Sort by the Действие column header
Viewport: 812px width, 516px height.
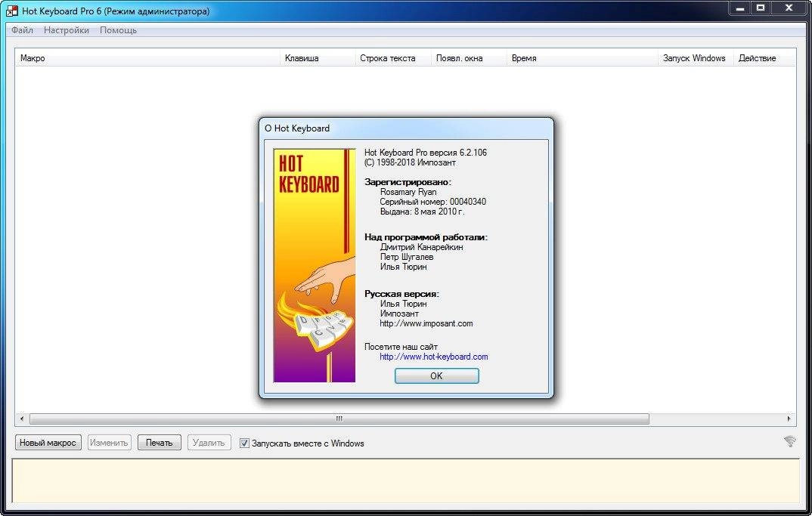tap(764, 58)
